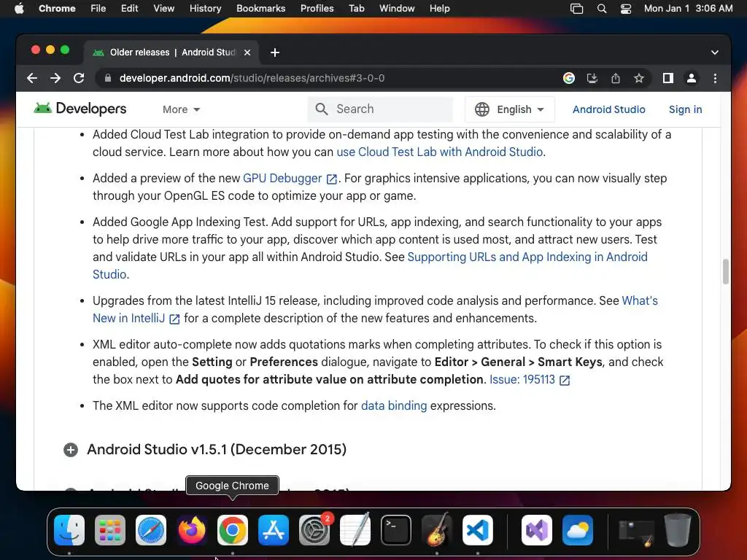Open the Apple menu
Viewport: 747px width, 560px height.
pos(19,9)
